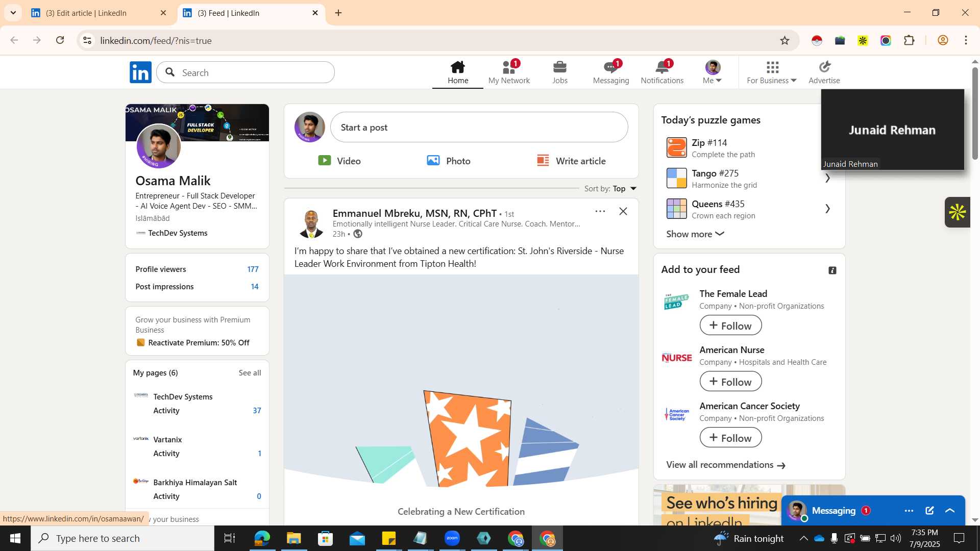Open My Network in navigation bar
The height and width of the screenshot is (551, 980).
point(509,72)
